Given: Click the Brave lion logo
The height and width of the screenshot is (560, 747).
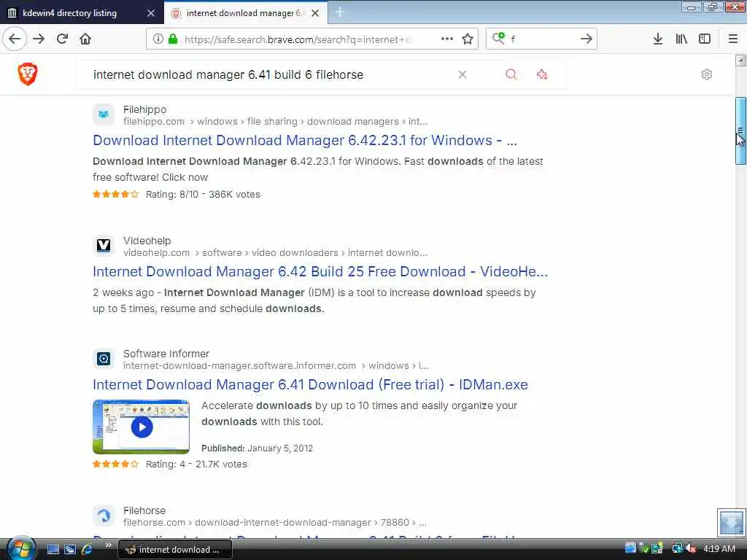Looking at the screenshot, I should pos(28,74).
